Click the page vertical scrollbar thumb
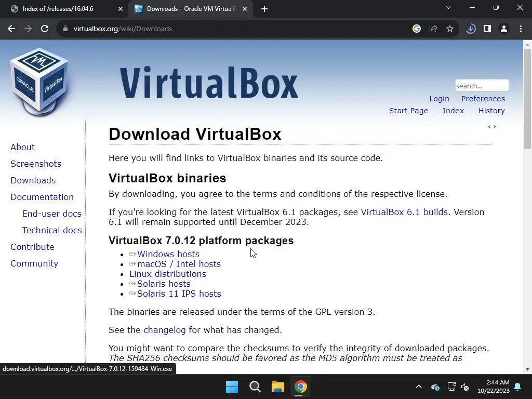532x399 pixels. (x=527, y=99)
